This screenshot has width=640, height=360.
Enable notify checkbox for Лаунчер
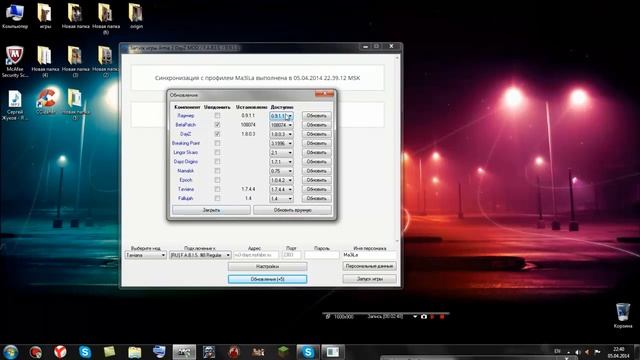tap(217, 116)
